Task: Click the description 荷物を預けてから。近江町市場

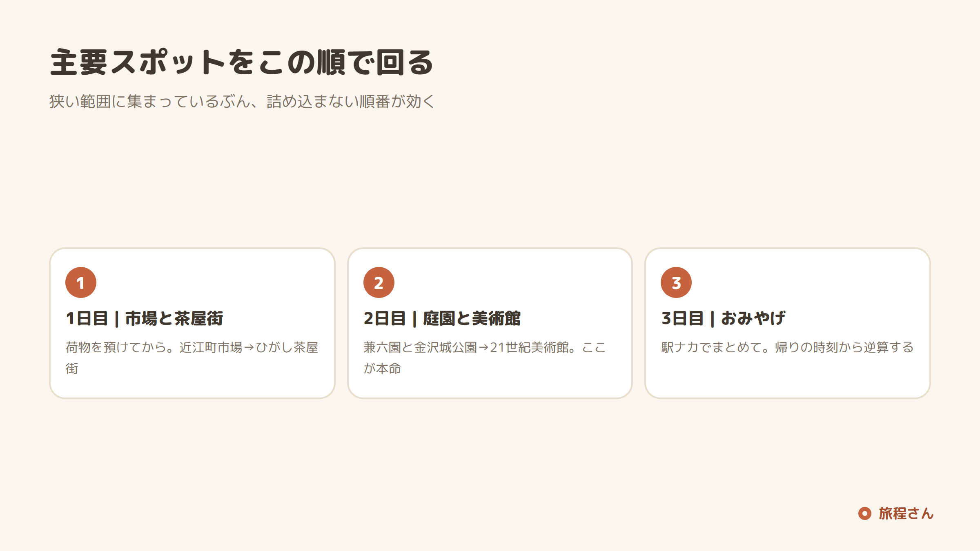Action: (192, 358)
